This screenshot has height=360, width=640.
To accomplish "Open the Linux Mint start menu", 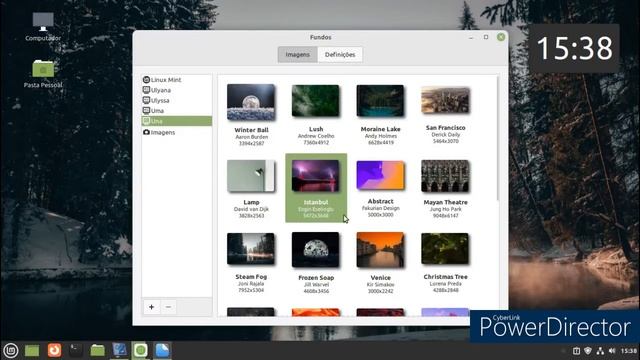I will pyautogui.click(x=11, y=350).
